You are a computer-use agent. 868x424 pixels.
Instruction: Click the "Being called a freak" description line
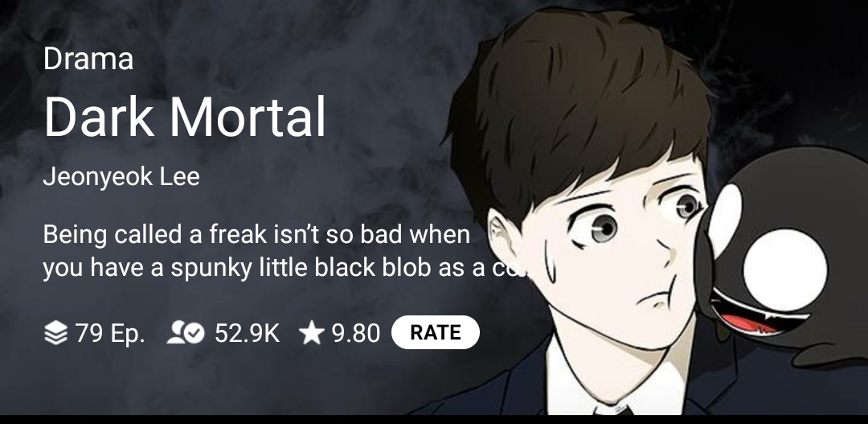click(256, 234)
